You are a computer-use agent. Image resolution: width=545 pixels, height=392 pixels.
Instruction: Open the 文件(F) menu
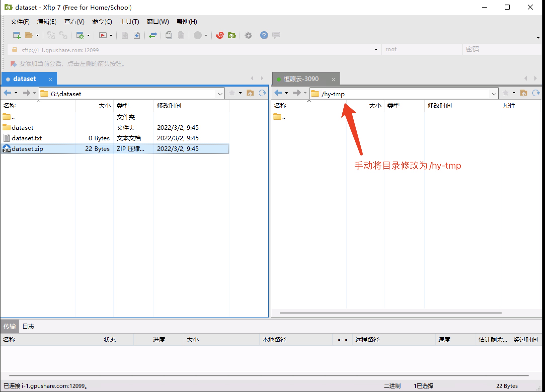[x=20, y=22]
